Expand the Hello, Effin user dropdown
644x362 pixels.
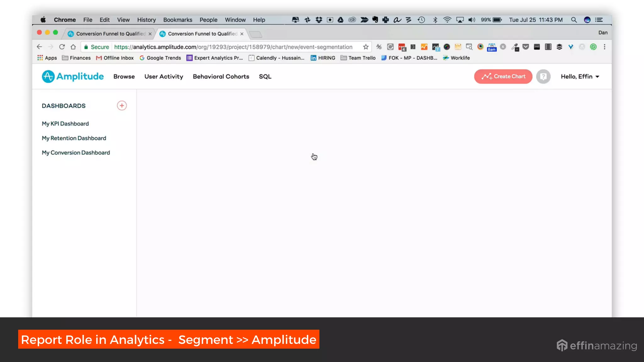tap(580, 76)
